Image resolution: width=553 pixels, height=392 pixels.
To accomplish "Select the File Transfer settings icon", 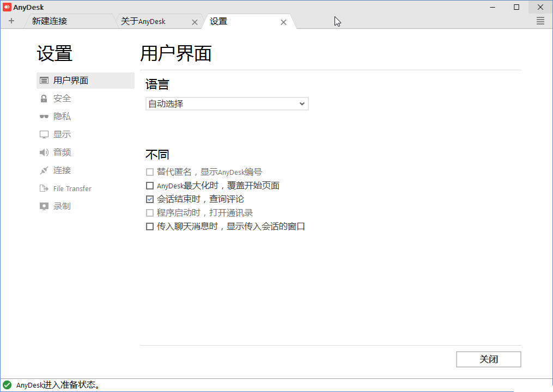I will [x=44, y=188].
